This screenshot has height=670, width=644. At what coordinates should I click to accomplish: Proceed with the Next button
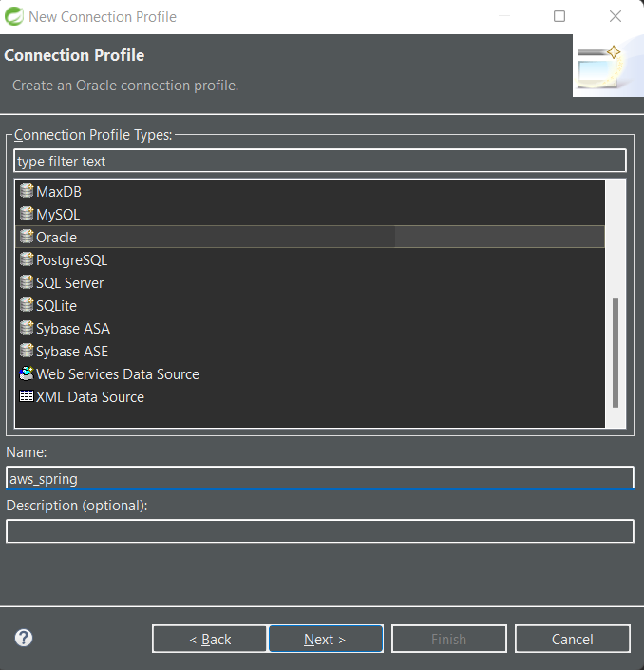point(326,639)
